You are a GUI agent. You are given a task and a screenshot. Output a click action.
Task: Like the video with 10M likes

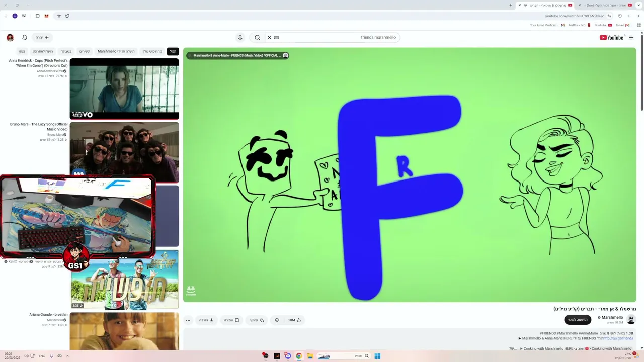point(294,320)
